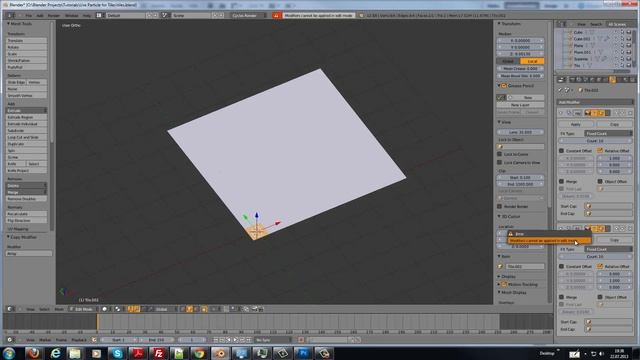Enable Lock to Cursor checkbox
Image resolution: width=640 pixels, height=360 pixels.
click(500, 154)
